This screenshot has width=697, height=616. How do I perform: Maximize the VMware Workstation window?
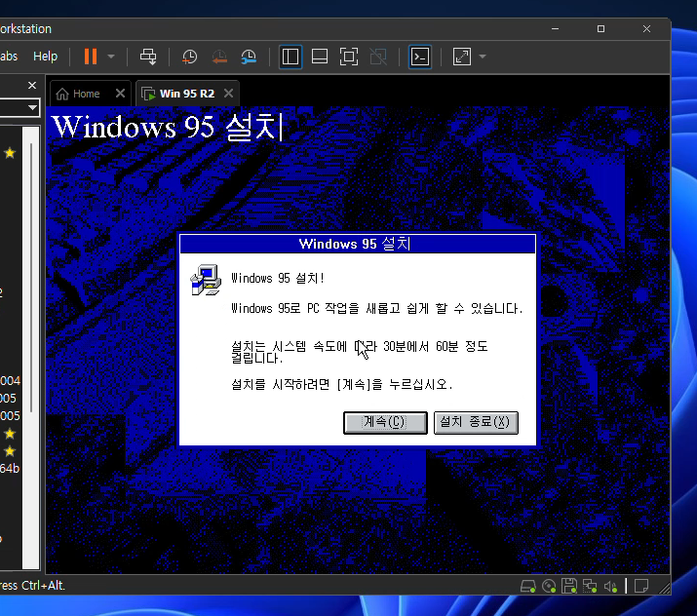pyautogui.click(x=601, y=29)
